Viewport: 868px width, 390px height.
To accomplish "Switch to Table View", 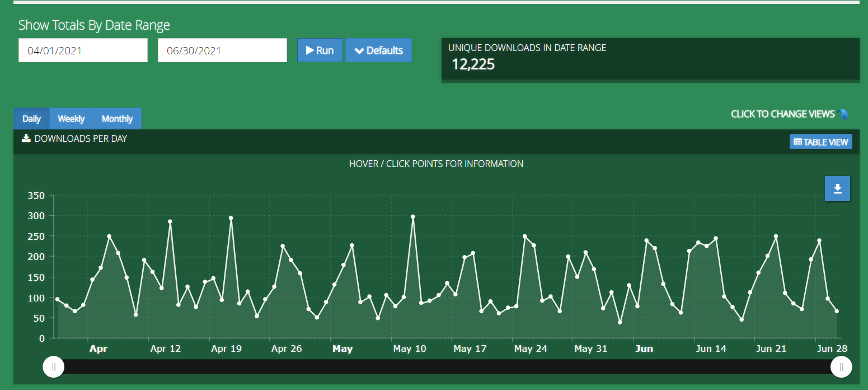I will 821,142.
